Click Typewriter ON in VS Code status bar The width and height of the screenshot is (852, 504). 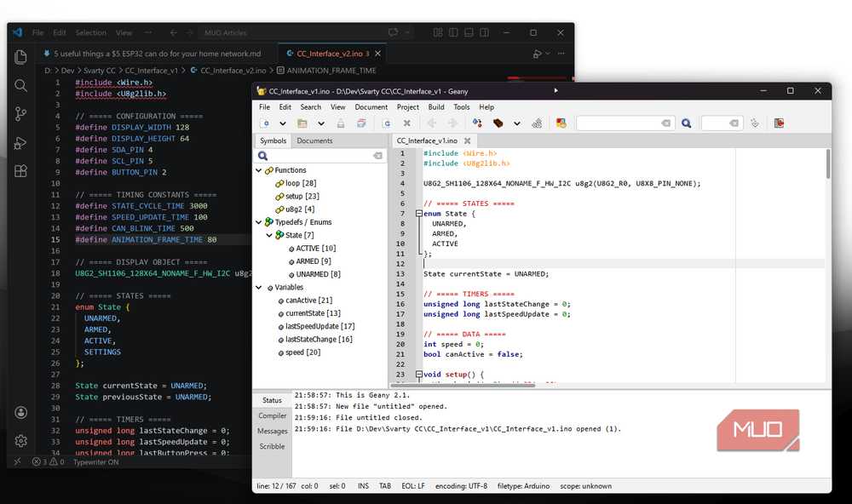(95, 462)
